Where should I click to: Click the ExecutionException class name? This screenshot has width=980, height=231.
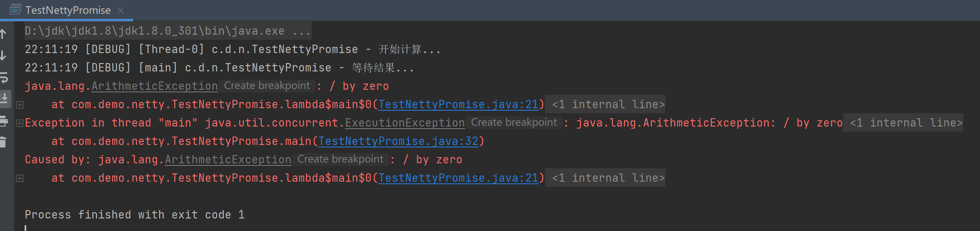405,123
